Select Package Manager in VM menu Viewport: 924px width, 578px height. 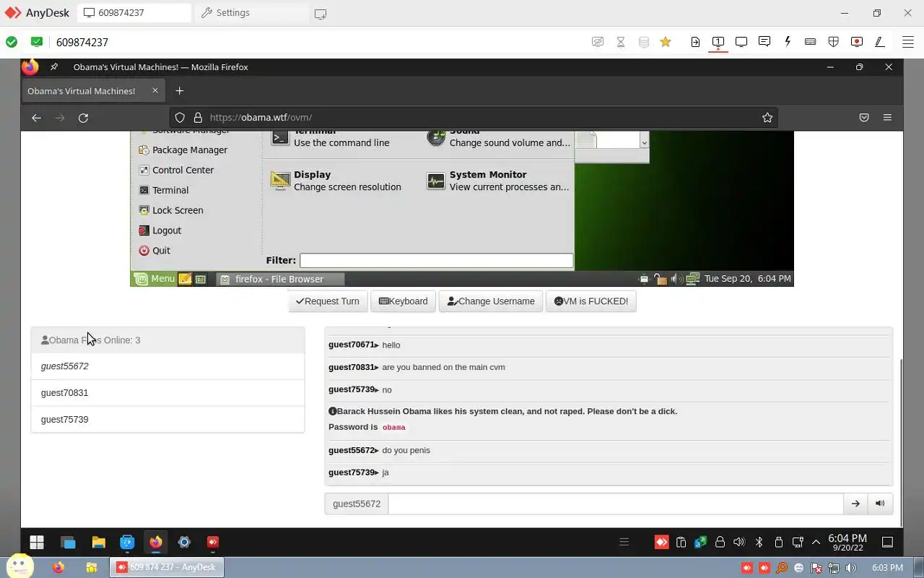(x=183, y=150)
